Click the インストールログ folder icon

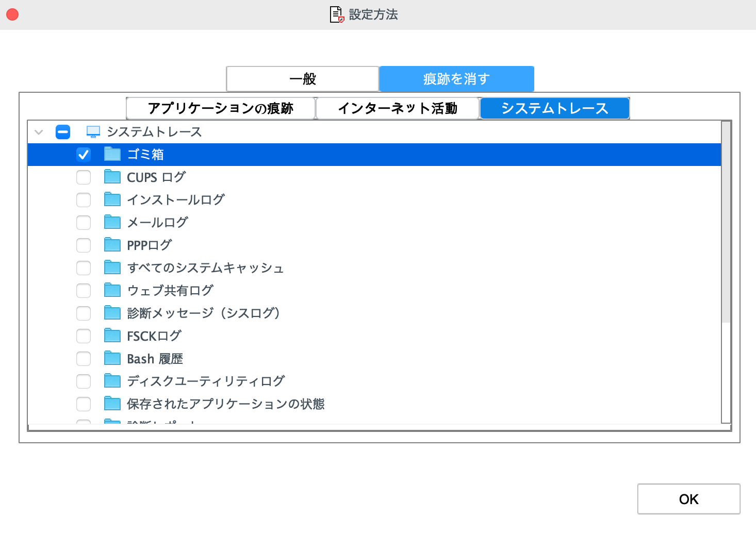112,199
